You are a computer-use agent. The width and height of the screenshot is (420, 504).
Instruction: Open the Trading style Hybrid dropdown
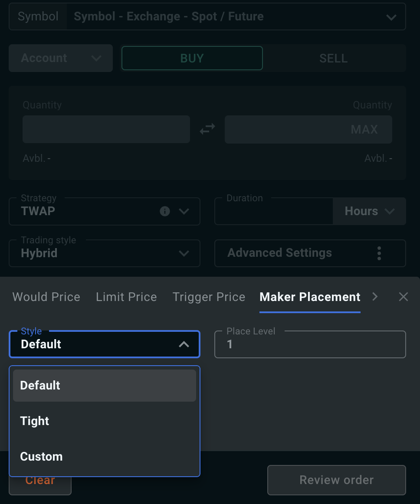coord(105,253)
